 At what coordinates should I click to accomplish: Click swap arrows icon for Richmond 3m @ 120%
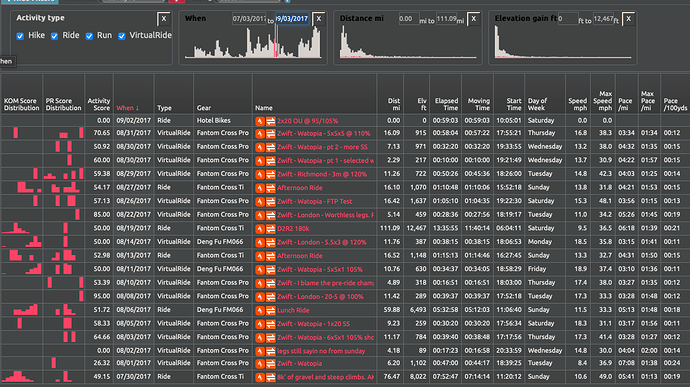point(270,174)
